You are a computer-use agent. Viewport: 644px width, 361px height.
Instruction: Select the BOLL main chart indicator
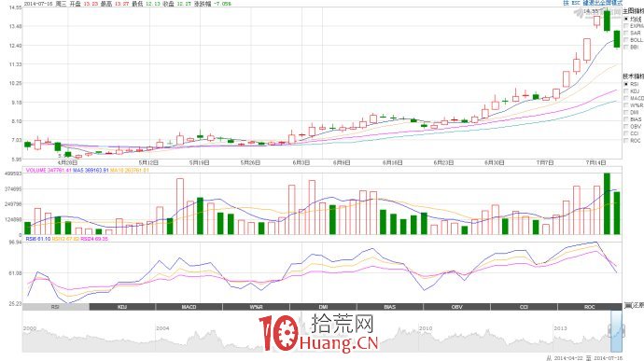626,40
